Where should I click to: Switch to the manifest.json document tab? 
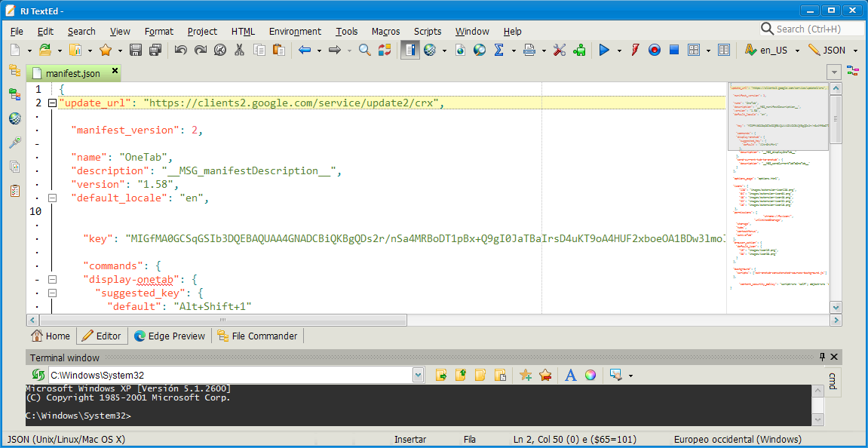[x=73, y=73]
